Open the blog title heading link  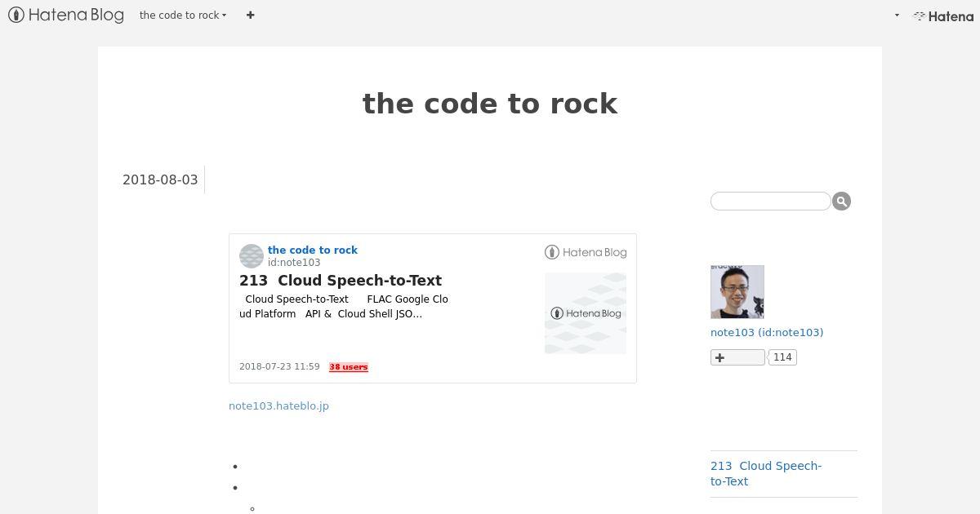tap(490, 104)
